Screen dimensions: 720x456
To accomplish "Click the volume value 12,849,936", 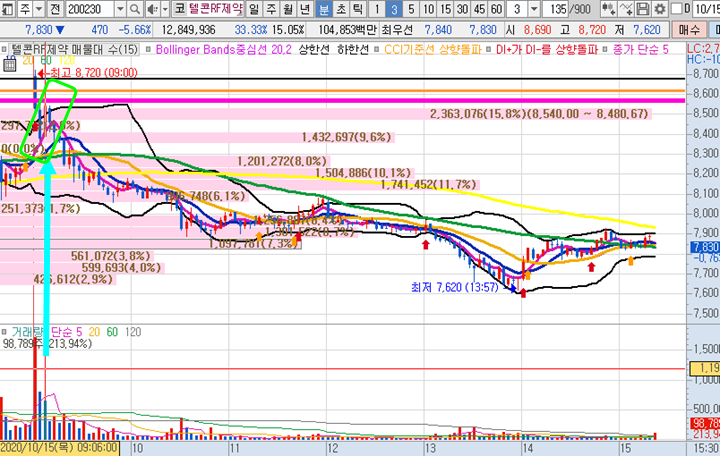I will [188, 30].
